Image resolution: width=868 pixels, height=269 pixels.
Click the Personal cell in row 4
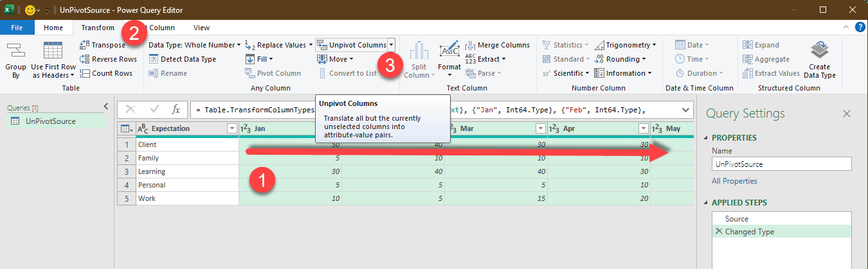point(187,185)
